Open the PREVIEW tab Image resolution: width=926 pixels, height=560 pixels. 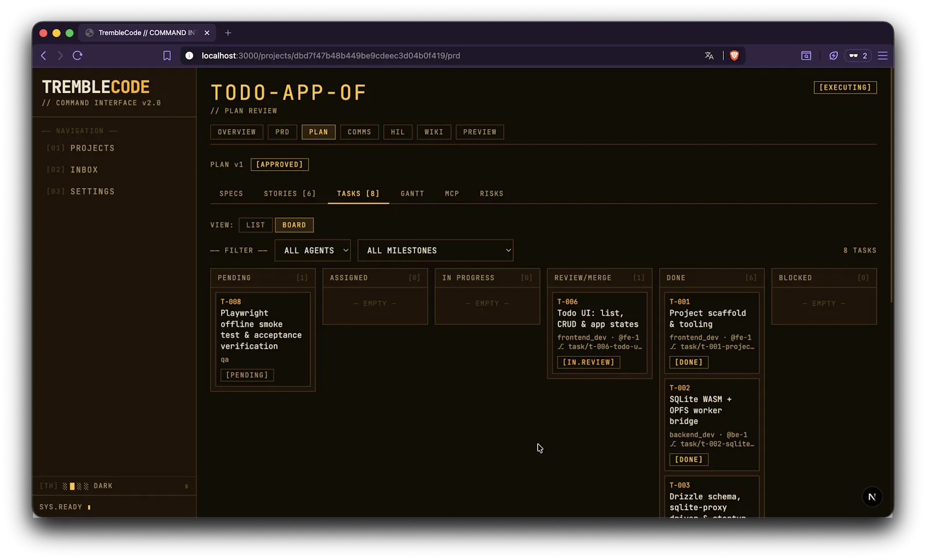click(480, 132)
